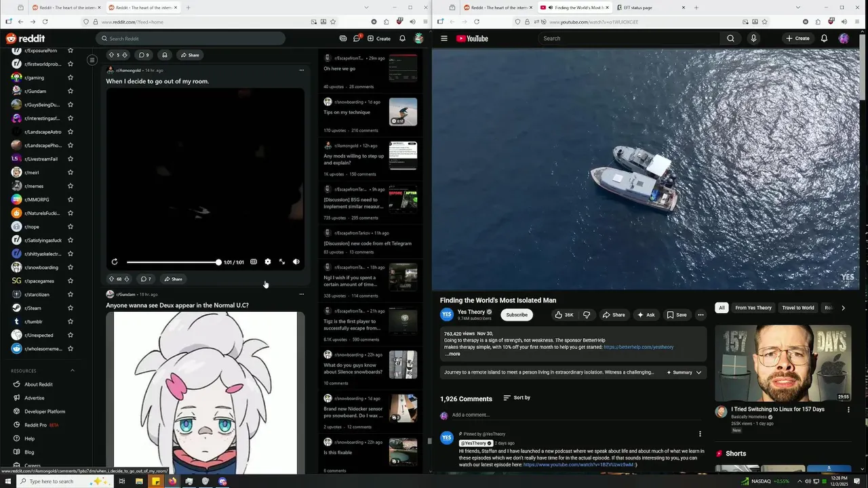Toggle the r/snowboarding favorite star
The width and height of the screenshot is (868, 488).
71,267
